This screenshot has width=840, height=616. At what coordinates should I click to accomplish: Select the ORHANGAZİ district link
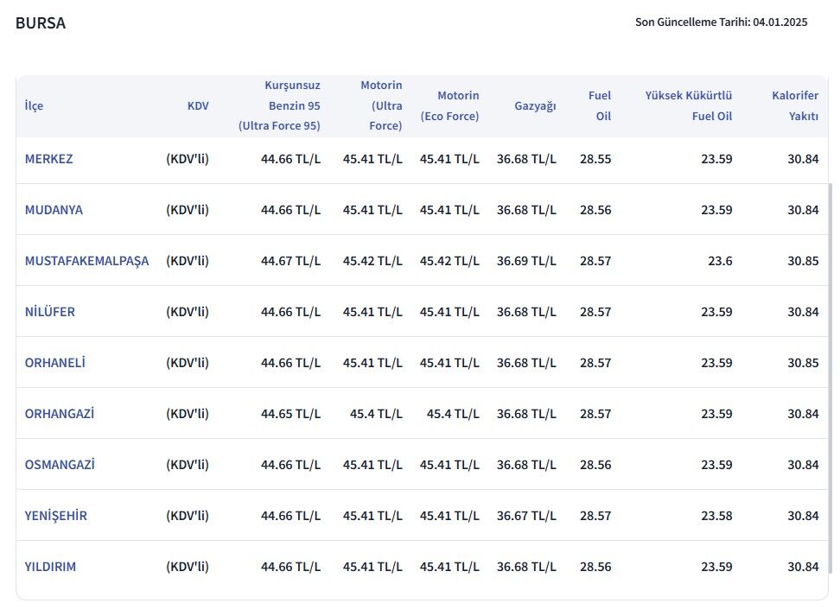point(59,413)
